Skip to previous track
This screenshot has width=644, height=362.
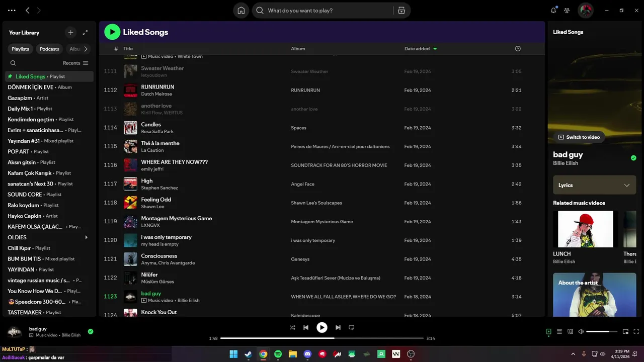305,327
